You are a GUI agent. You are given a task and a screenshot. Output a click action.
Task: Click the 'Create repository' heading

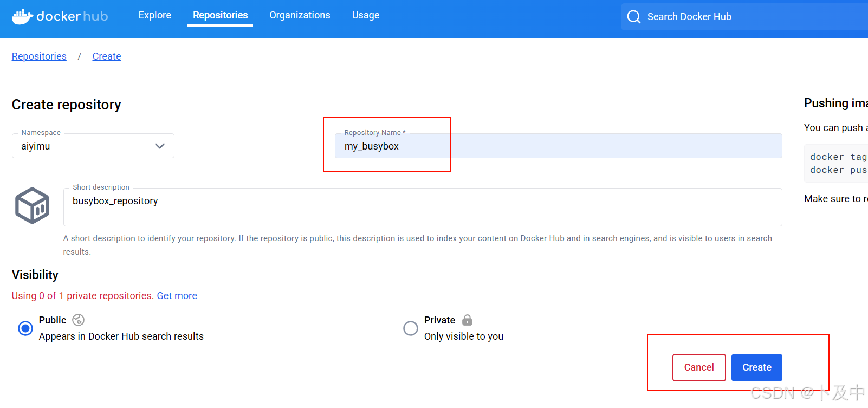[x=67, y=105]
